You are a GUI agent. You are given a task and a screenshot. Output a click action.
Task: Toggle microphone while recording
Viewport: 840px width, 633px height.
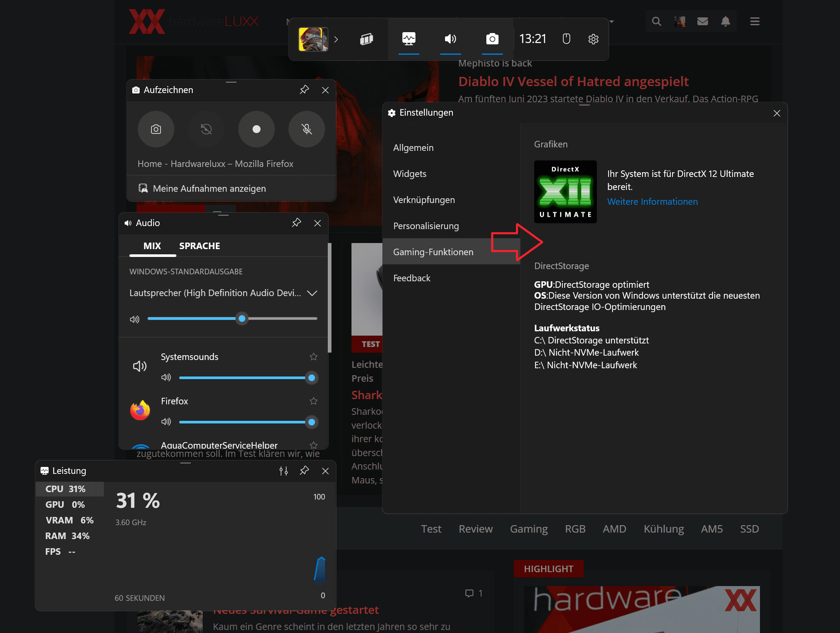tap(307, 129)
